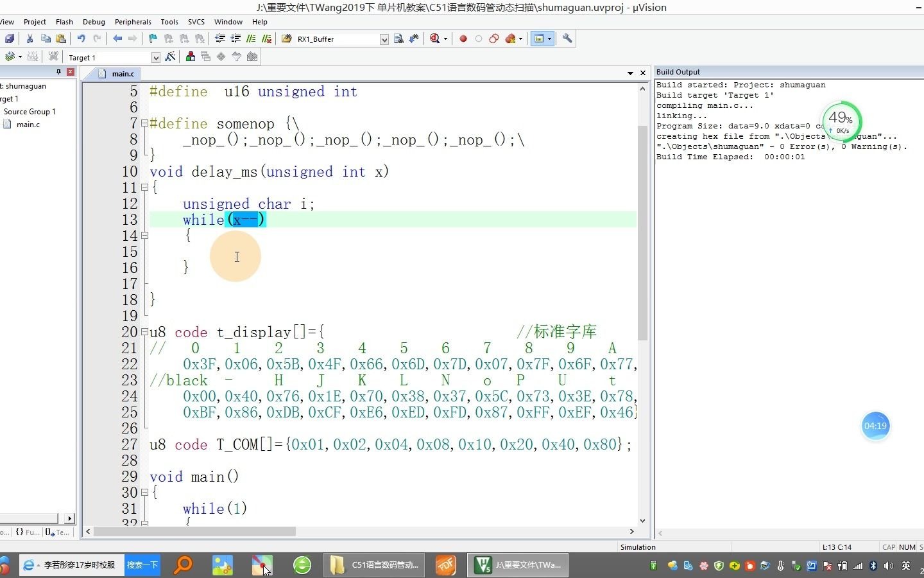
Task: Navigate forwards with right arrow icon
Action: (132, 39)
